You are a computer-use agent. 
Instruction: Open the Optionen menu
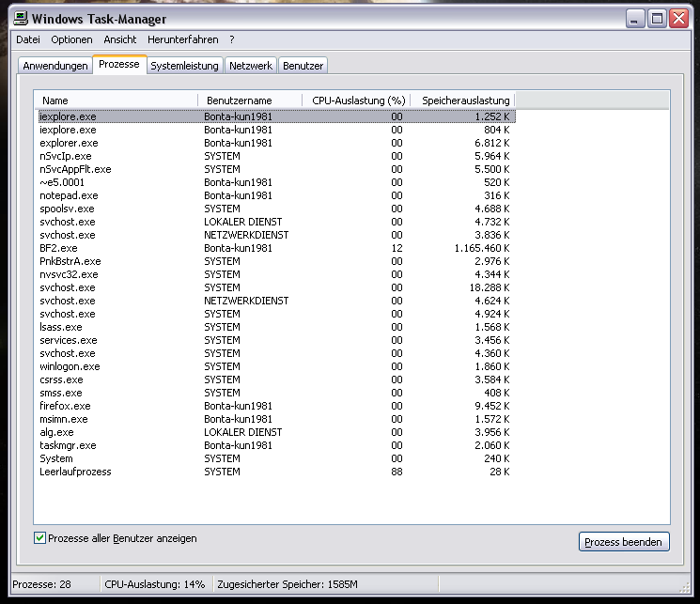(71, 39)
